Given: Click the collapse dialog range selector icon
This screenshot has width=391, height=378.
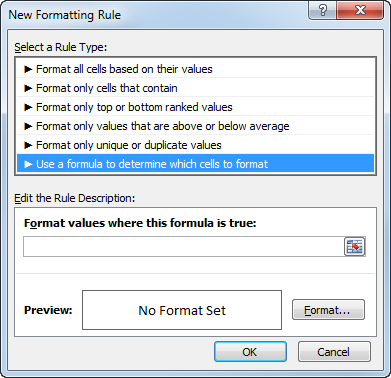Looking at the screenshot, I should point(355,246).
